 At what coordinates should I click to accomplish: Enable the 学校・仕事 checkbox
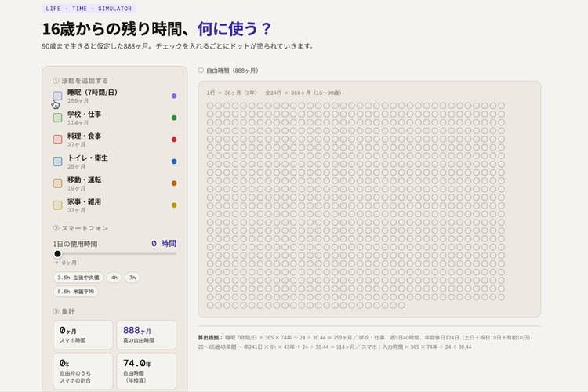57,118
